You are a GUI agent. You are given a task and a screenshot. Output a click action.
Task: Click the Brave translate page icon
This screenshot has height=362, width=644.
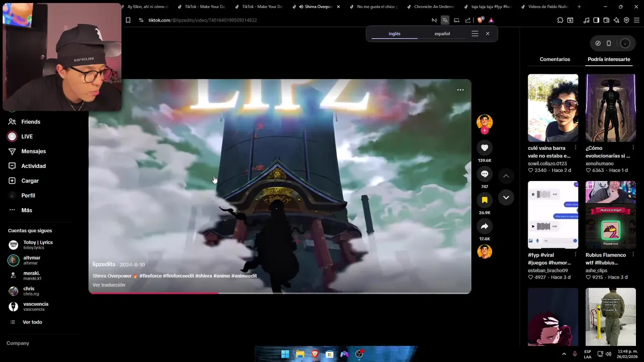tap(445, 20)
